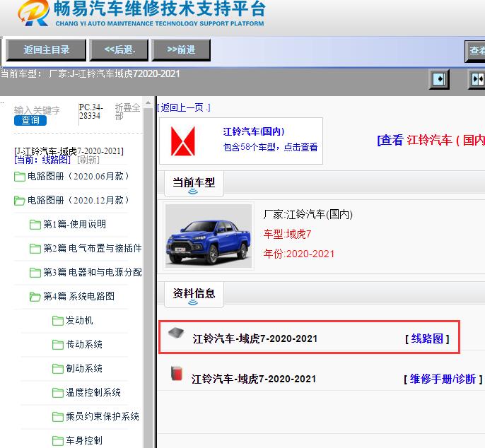Click the left panel scrollbar up arrow
The image size is (485, 448).
(x=148, y=102)
